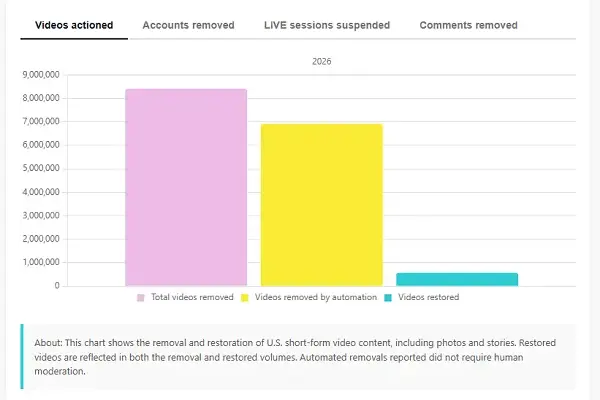Open the Comments removed tab
600x400 pixels.
(468, 25)
